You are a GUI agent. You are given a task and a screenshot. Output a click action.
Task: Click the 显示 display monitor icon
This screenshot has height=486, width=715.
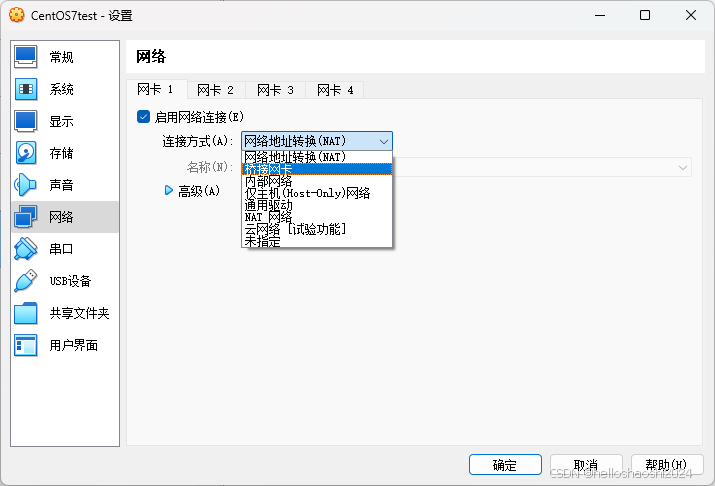coord(26,121)
